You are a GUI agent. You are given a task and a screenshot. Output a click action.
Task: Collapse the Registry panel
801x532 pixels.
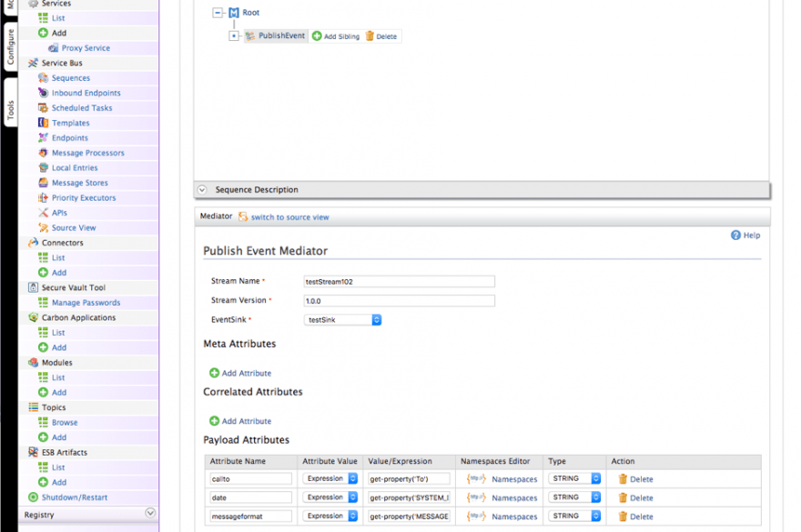click(x=150, y=513)
